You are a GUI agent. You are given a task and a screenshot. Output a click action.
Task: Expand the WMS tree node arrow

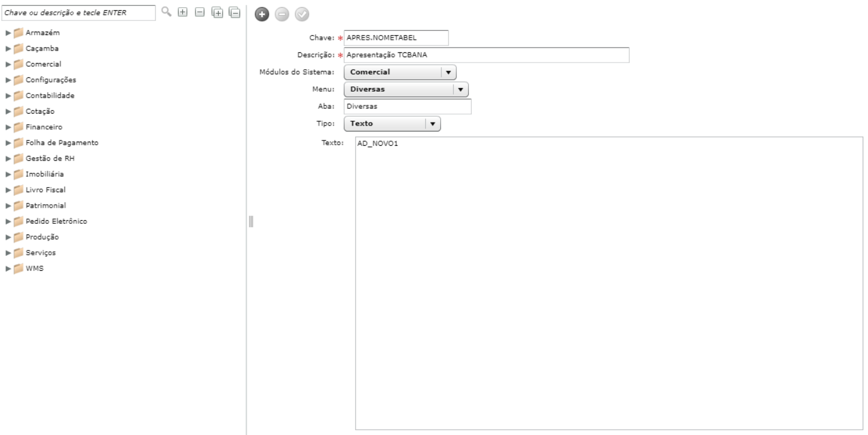pos(8,269)
